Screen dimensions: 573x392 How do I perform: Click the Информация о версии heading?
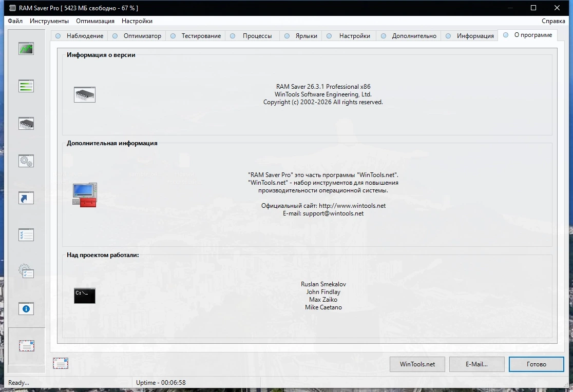pyautogui.click(x=101, y=55)
